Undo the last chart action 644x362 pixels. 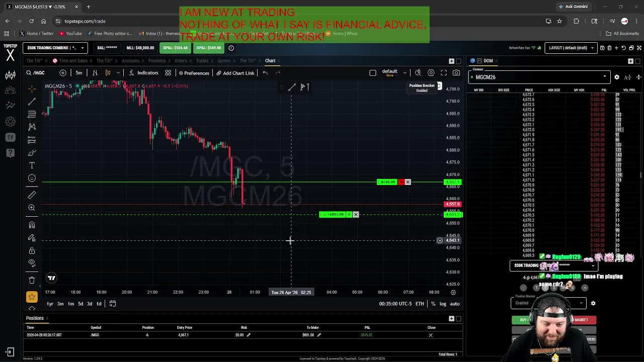(265, 73)
